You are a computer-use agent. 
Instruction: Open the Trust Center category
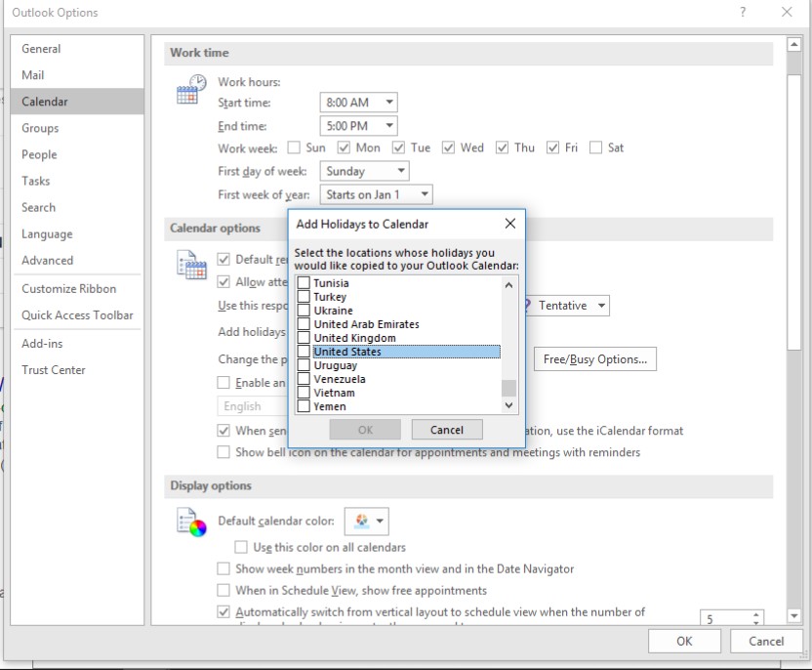point(77,370)
